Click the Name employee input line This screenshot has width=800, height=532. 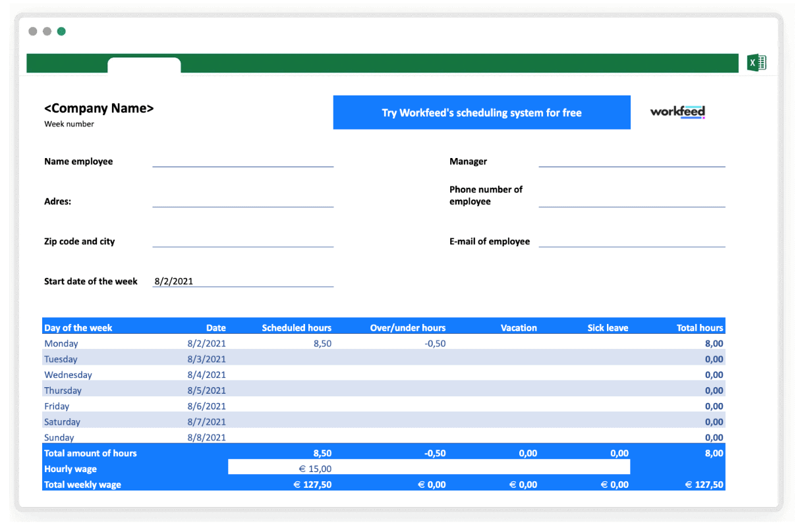[x=243, y=161]
